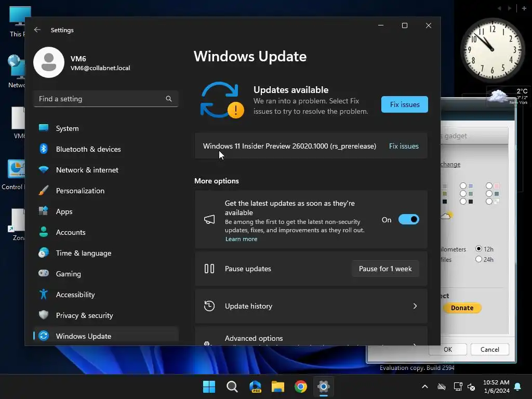Open the notification bell in system tray
The height and width of the screenshot is (399, 532).
pyautogui.click(x=518, y=387)
